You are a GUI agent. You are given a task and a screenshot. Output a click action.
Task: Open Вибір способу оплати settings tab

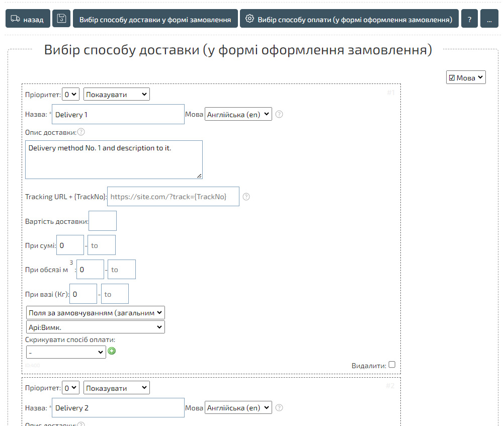[349, 19]
